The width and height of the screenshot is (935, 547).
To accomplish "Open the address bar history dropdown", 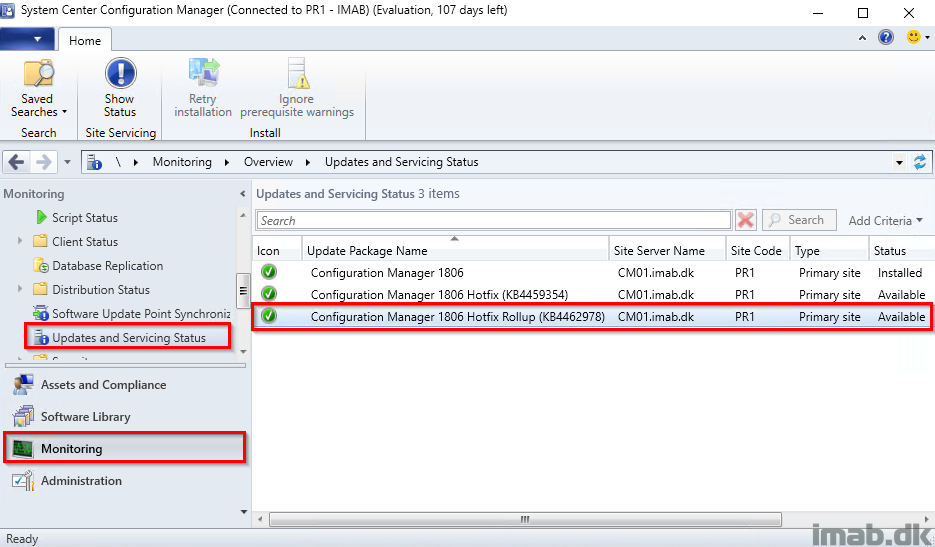I will (899, 162).
